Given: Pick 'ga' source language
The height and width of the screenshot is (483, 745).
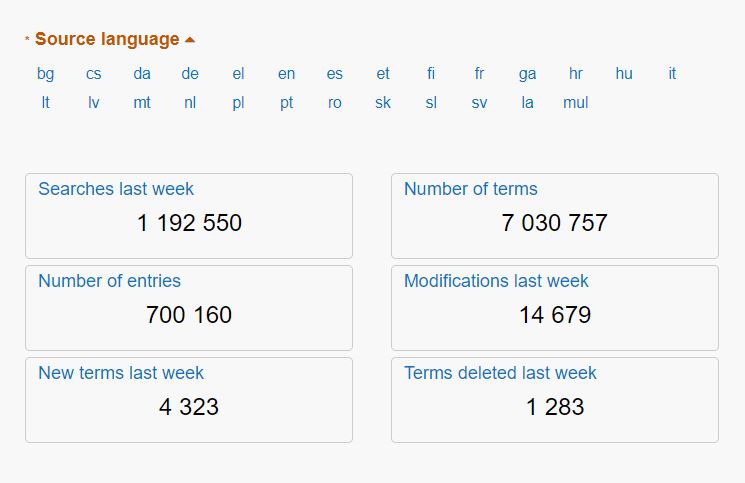Looking at the screenshot, I should tap(528, 74).
